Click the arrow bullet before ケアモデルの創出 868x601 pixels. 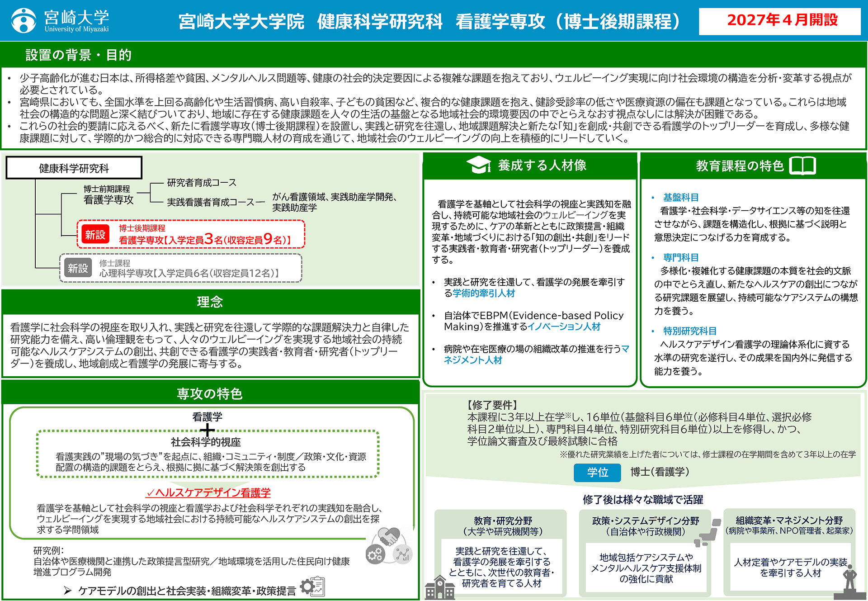click(68, 591)
